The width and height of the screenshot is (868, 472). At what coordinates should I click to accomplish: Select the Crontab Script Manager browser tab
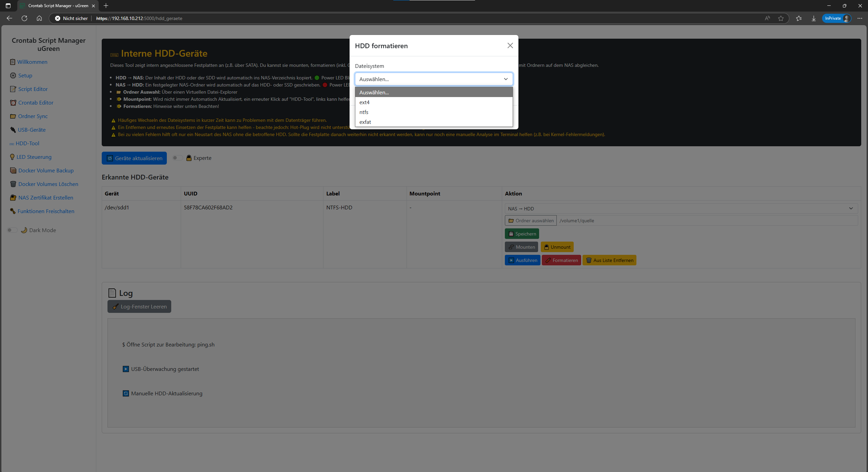point(58,6)
